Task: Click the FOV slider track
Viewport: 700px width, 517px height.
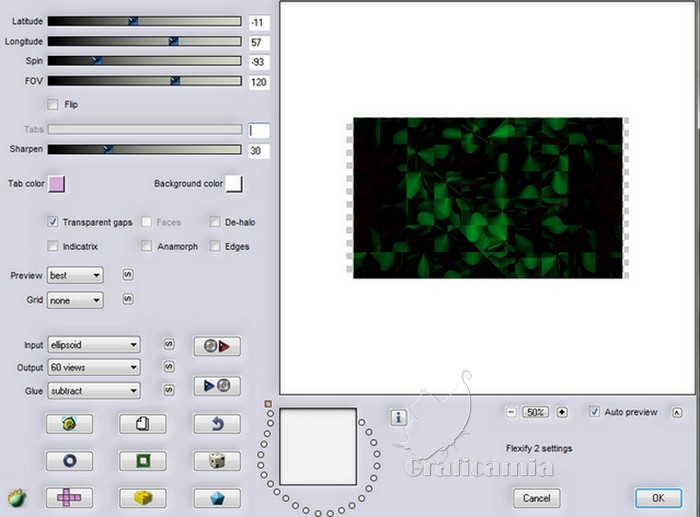Action: coord(145,81)
